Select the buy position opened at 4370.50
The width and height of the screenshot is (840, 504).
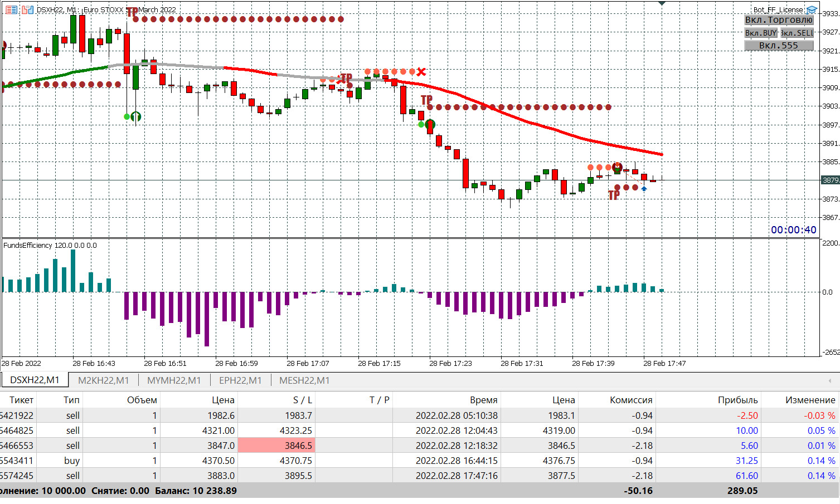click(420, 461)
